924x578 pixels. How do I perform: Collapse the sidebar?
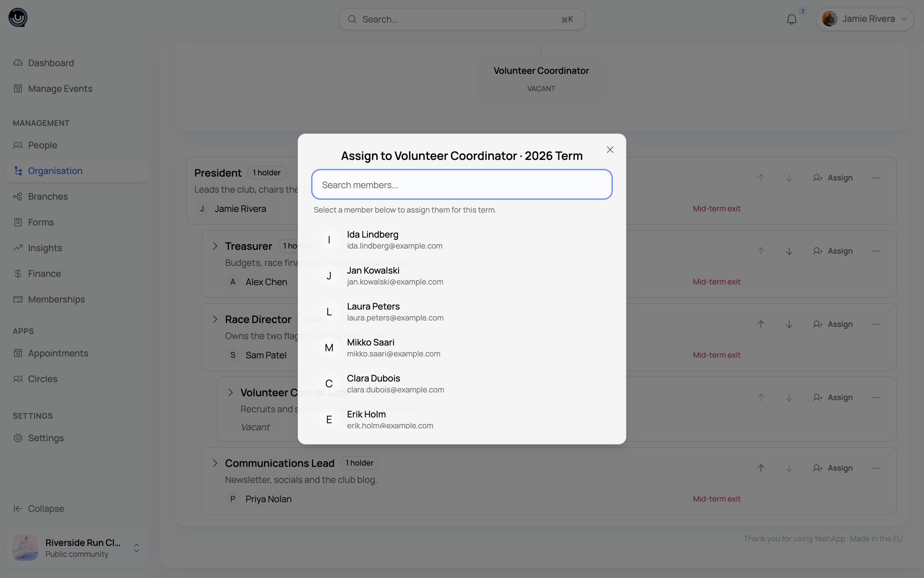click(77, 508)
